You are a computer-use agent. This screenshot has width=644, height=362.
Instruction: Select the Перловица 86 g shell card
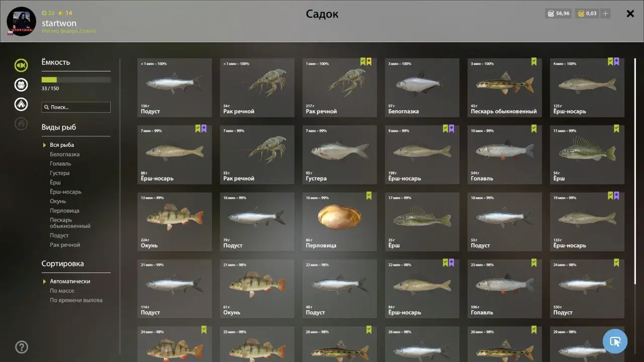[x=340, y=222]
